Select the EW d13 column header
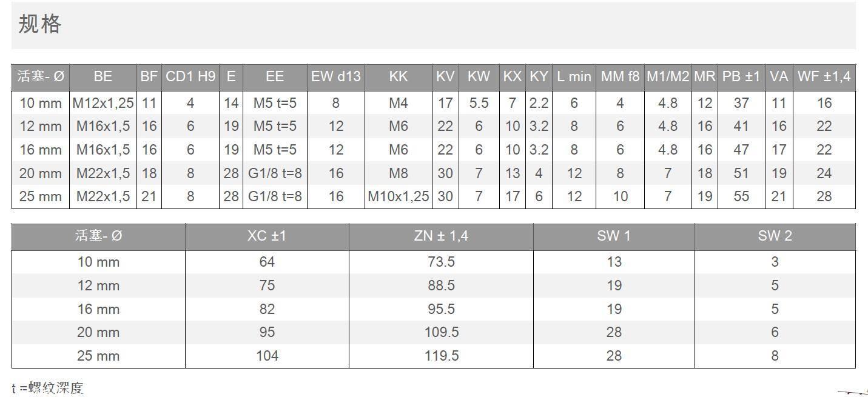This screenshot has height=397, width=868. 335,76
